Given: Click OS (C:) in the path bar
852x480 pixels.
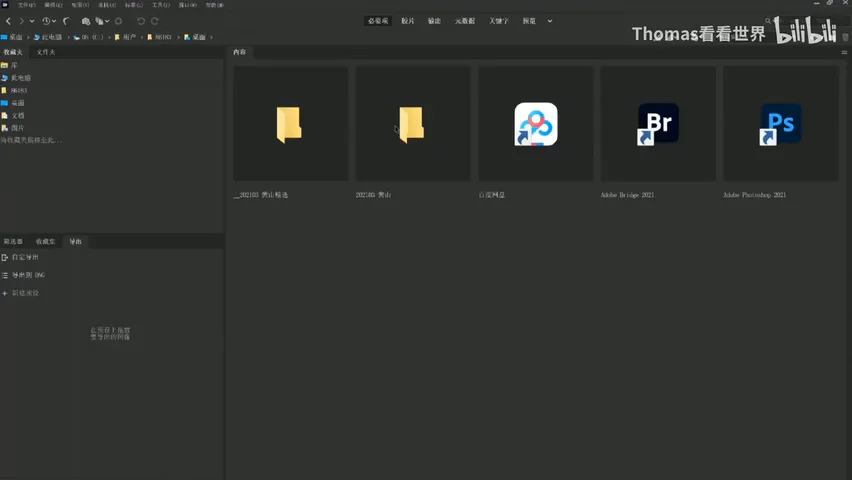Looking at the screenshot, I should (x=89, y=38).
